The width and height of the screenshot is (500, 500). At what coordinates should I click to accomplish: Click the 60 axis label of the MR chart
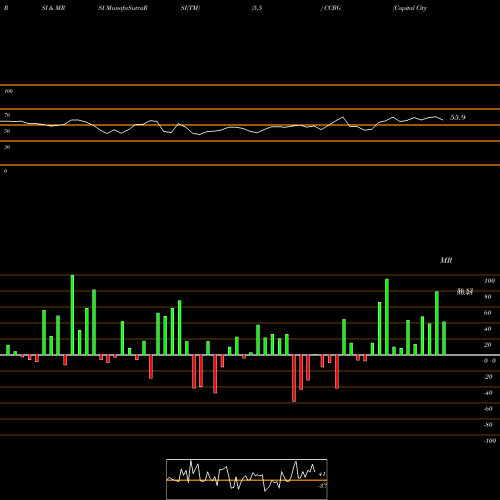(x=488, y=313)
